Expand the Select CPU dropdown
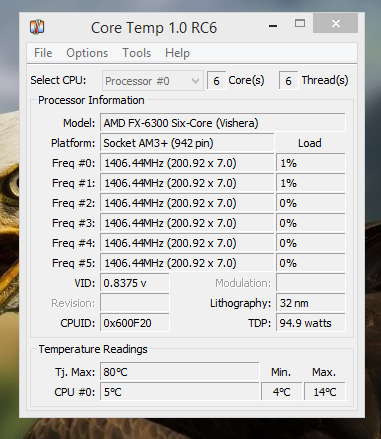381x439 pixels. click(153, 81)
